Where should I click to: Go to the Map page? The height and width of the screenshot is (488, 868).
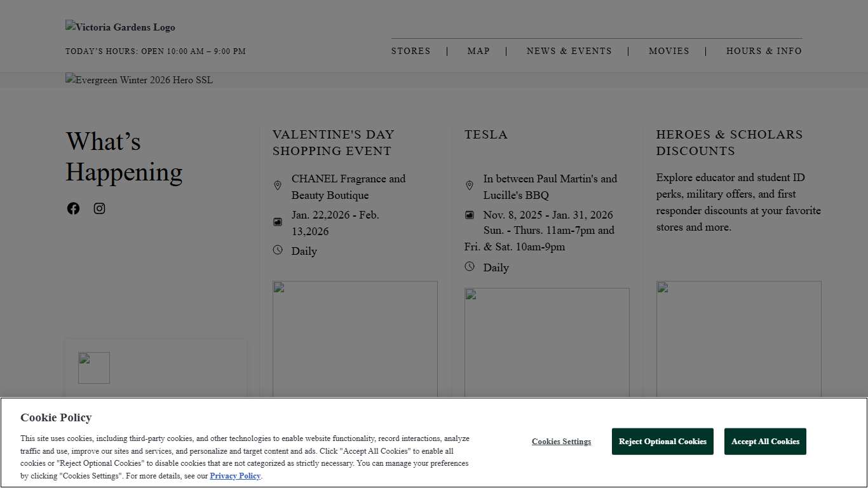pos(478,51)
